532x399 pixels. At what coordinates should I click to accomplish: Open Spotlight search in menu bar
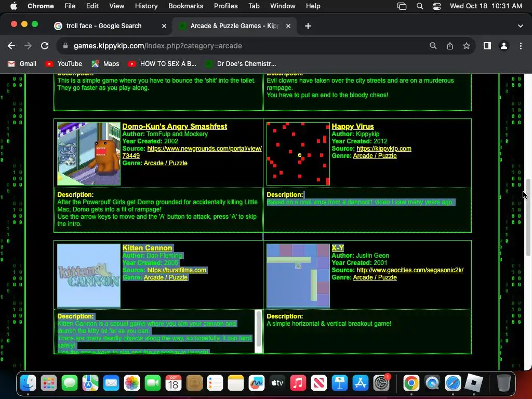pos(420,6)
